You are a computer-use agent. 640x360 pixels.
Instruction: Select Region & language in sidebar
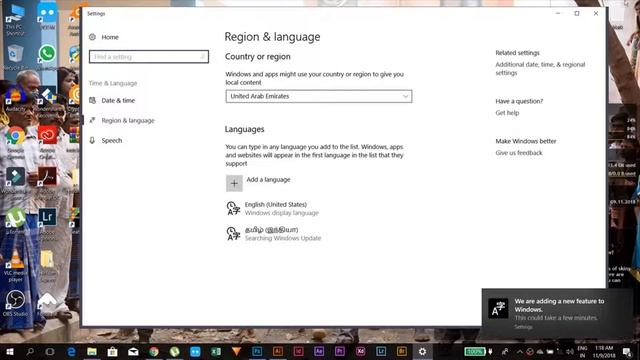(128, 120)
